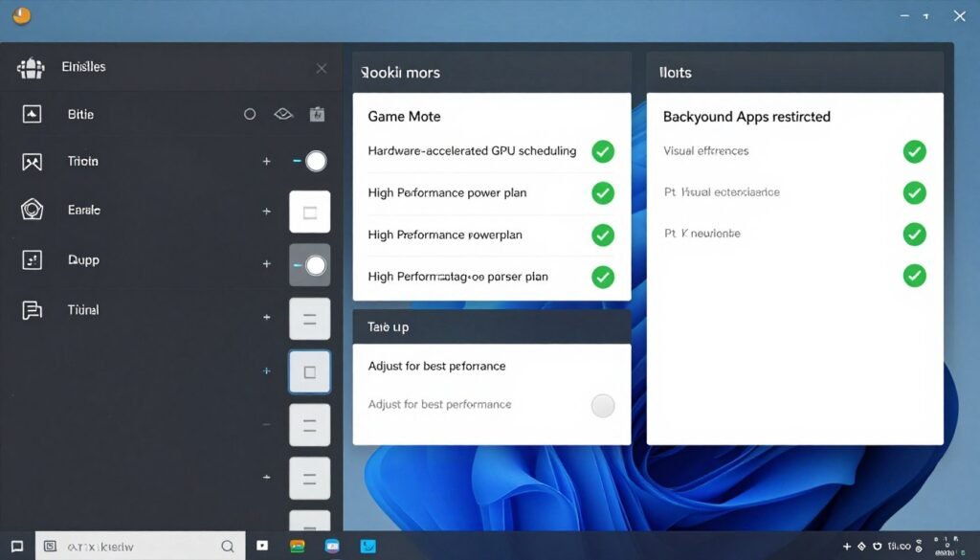
Task: Toggle the eye visibility icon for Bitie
Action: click(x=283, y=114)
